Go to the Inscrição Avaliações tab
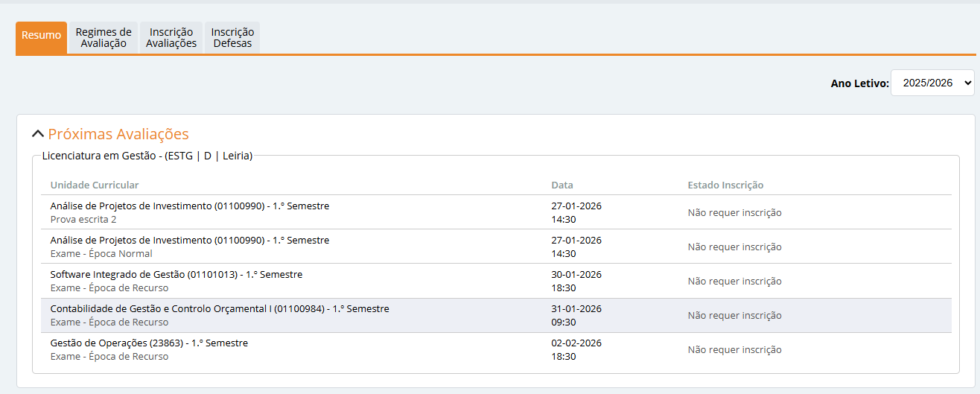Viewport: 980px width, 394px height. [x=171, y=37]
